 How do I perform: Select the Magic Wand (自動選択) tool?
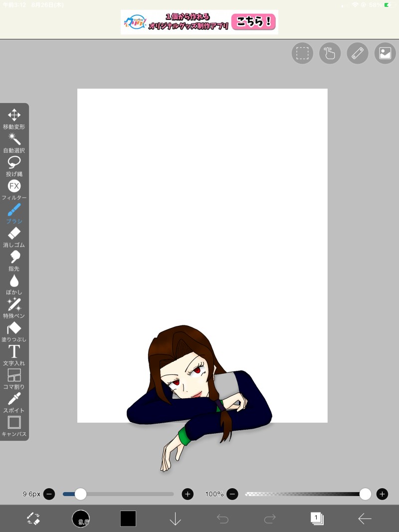point(14,143)
